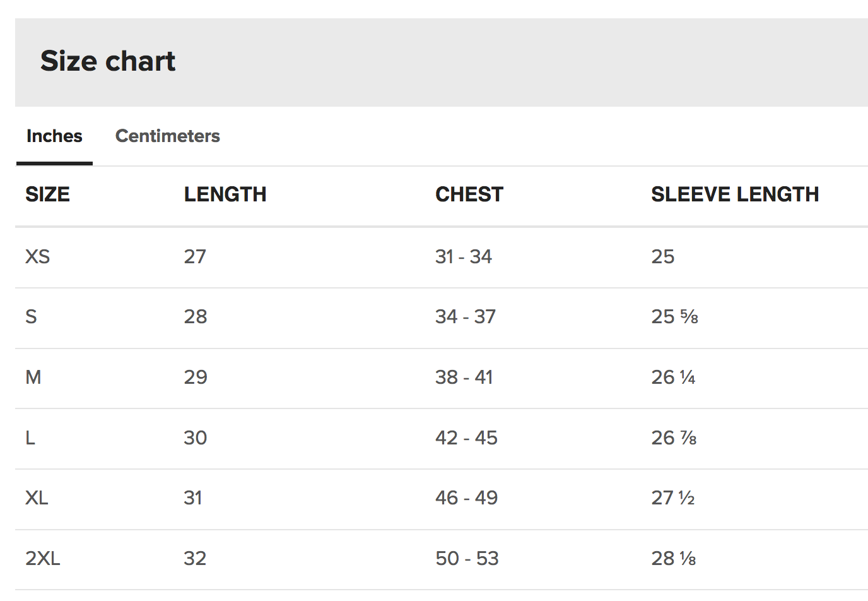Click the LENGTH column header

pyautogui.click(x=225, y=194)
